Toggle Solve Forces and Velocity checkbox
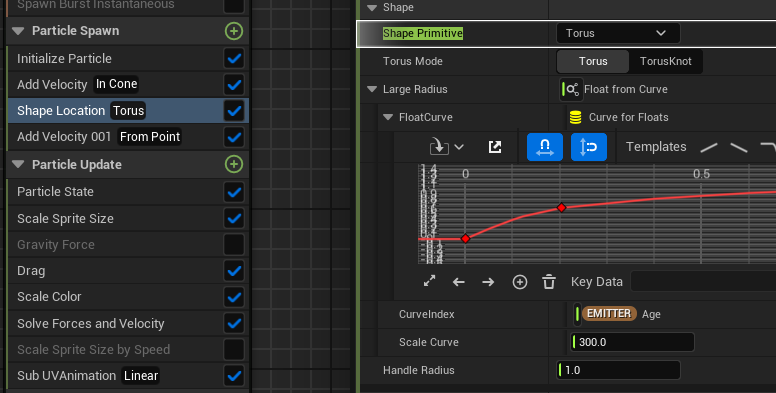Screen dimensions: 776x393 coord(234,323)
